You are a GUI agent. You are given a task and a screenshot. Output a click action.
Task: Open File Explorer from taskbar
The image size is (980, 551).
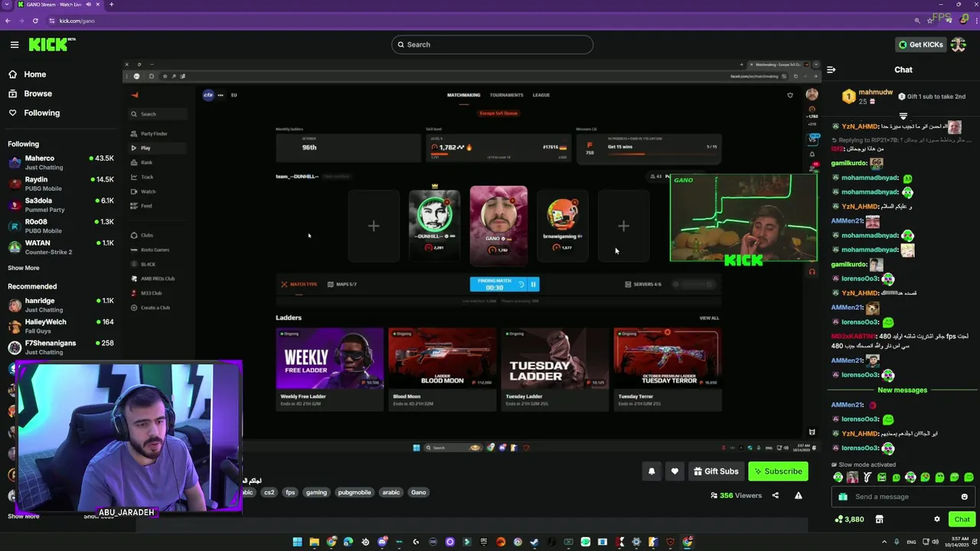tap(314, 542)
